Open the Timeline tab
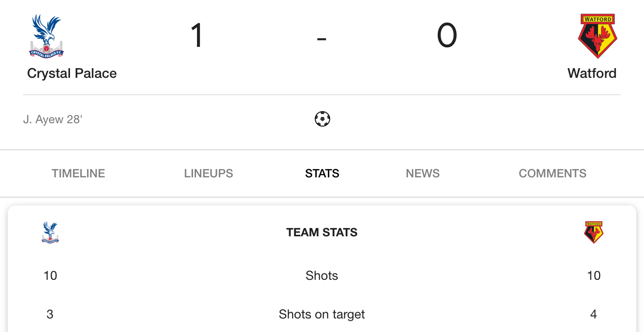This screenshot has width=644, height=332. tap(78, 173)
